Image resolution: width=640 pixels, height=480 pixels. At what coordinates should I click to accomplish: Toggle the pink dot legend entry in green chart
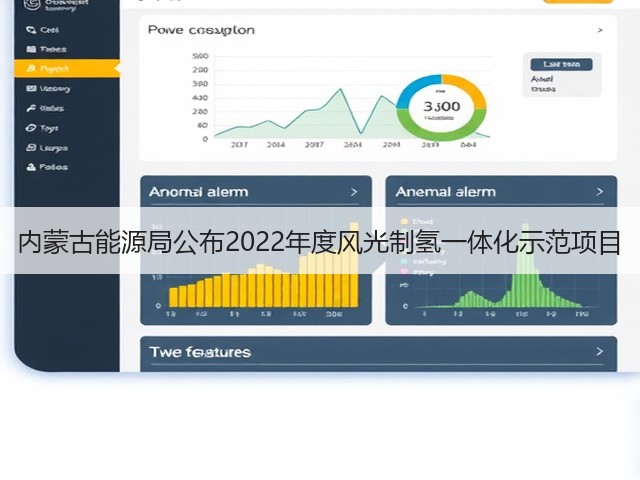[x=404, y=272]
